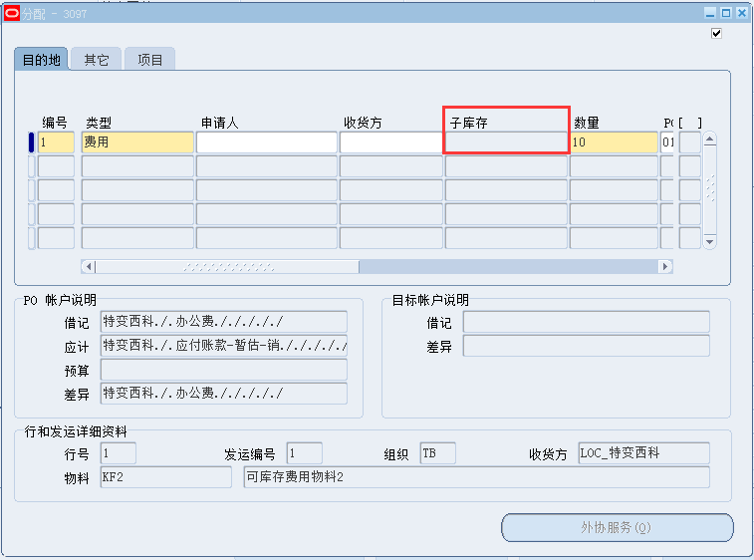Click the 数量 field showing 10
754x560 pixels.
point(614,141)
